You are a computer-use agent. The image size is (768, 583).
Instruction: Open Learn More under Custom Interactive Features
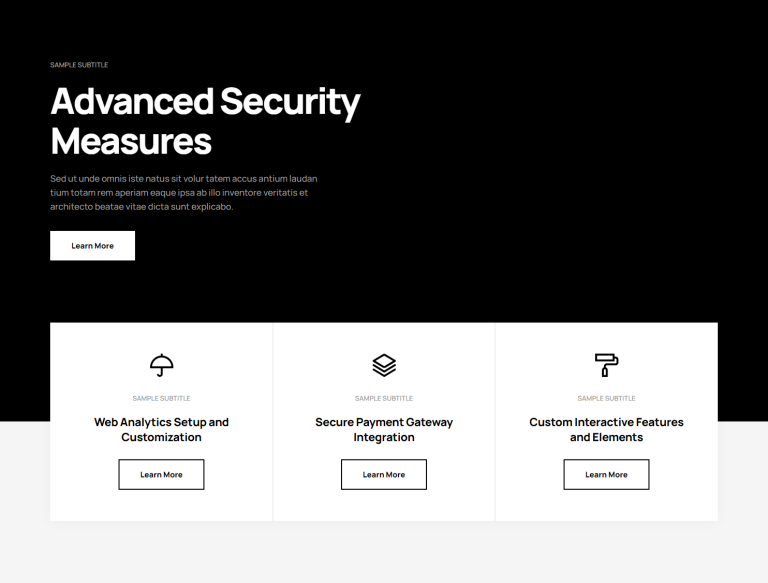pos(606,474)
